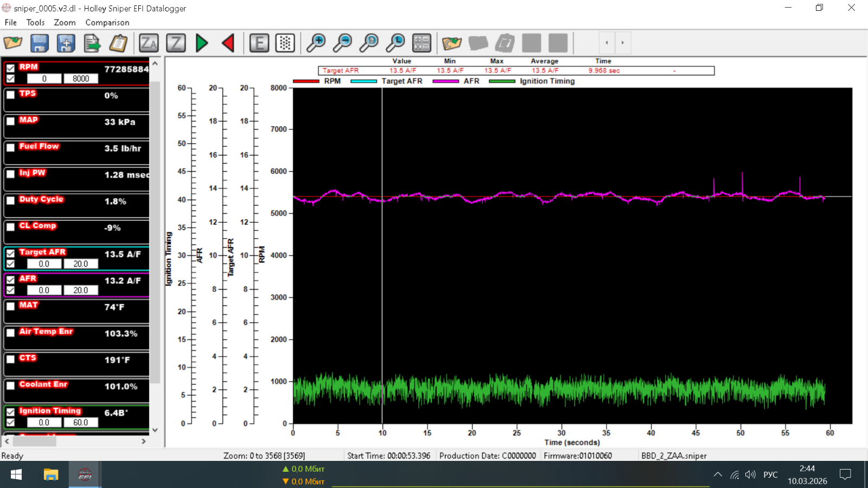Click the 'E' toolbar icon
868x488 pixels.
pos(259,43)
